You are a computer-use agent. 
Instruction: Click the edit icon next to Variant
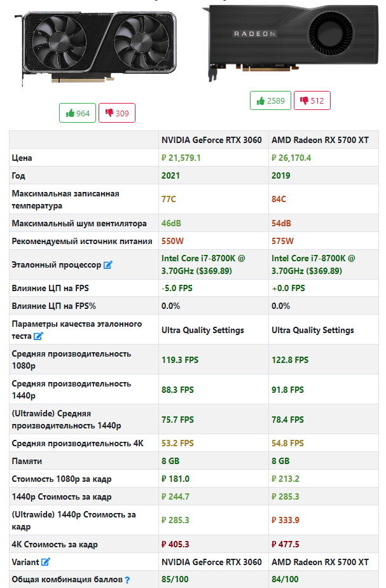45,562
